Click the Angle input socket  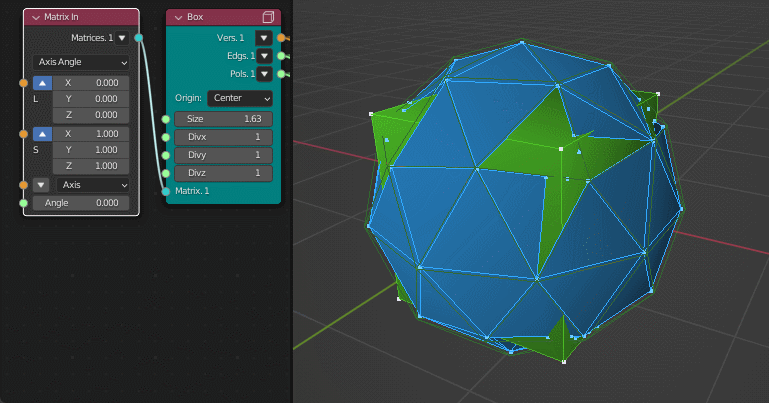click(x=24, y=203)
